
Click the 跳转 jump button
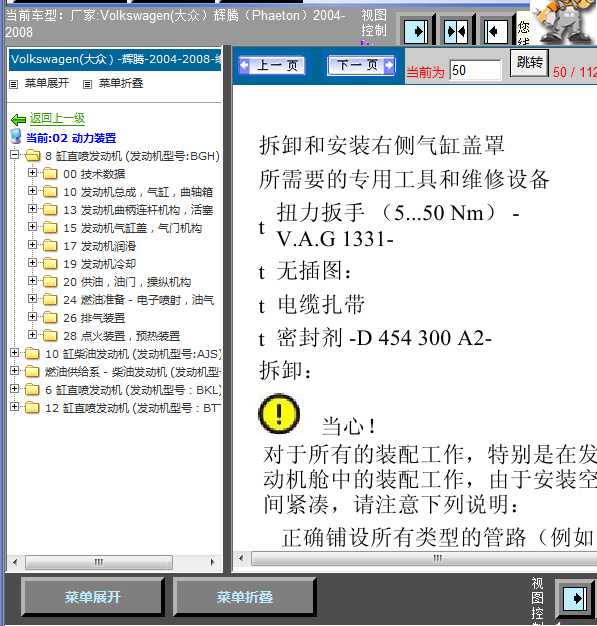(530, 63)
